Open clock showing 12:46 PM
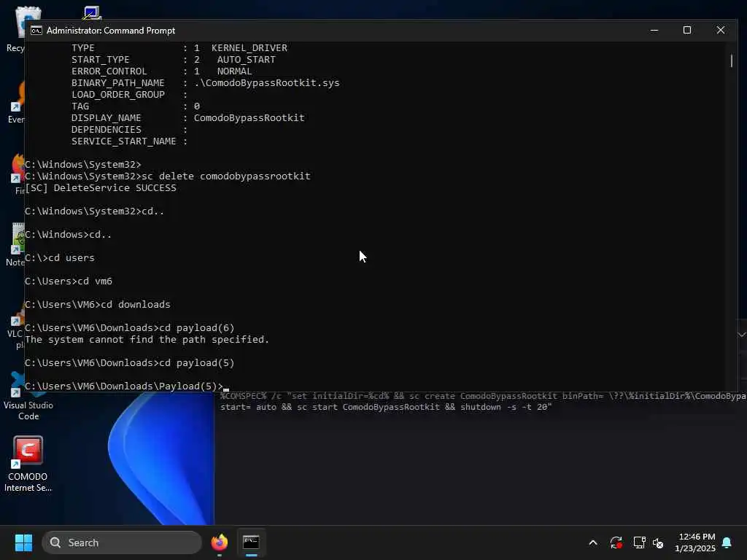The height and width of the screenshot is (560, 747). click(x=695, y=542)
